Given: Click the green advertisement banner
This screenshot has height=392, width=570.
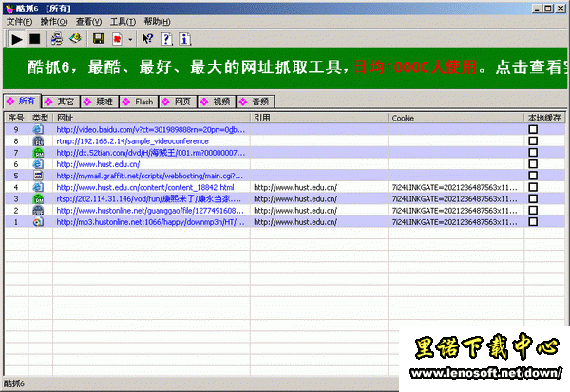Looking at the screenshot, I should 285,68.
